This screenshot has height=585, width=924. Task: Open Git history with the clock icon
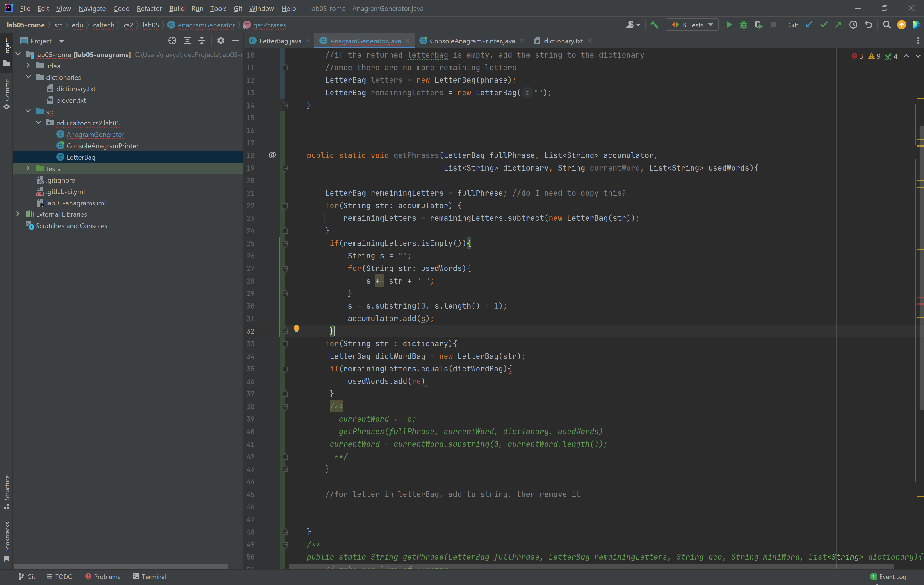pyautogui.click(x=853, y=25)
